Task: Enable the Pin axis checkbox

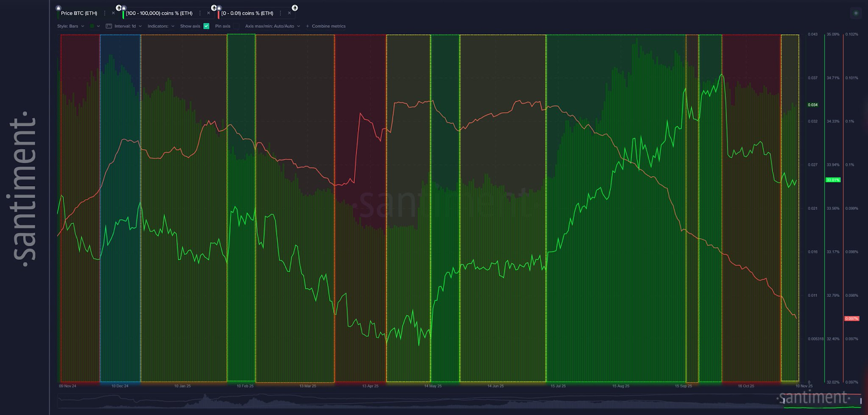Action: (236, 26)
